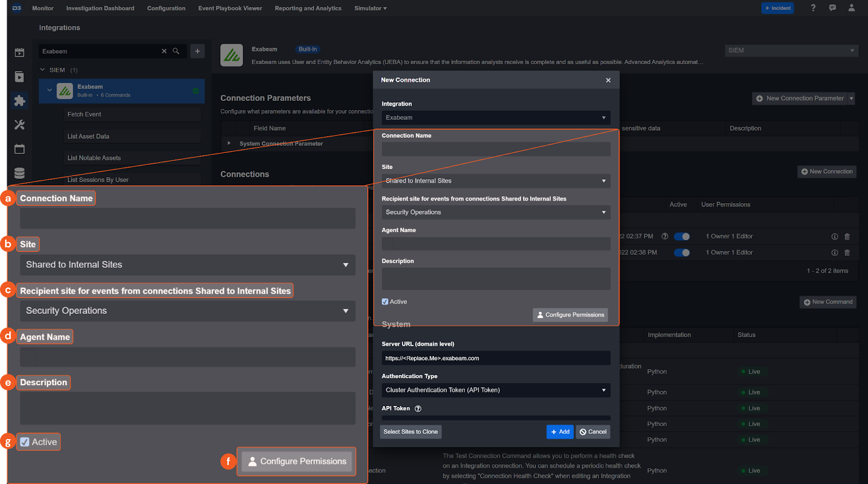The width and height of the screenshot is (868, 484).
Task: Collapse the SIEM group in the integrations tree
Action: point(43,70)
